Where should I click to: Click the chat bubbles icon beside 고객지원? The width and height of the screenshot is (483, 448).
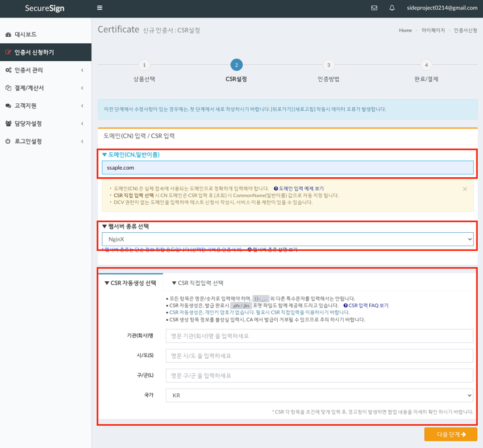point(8,106)
